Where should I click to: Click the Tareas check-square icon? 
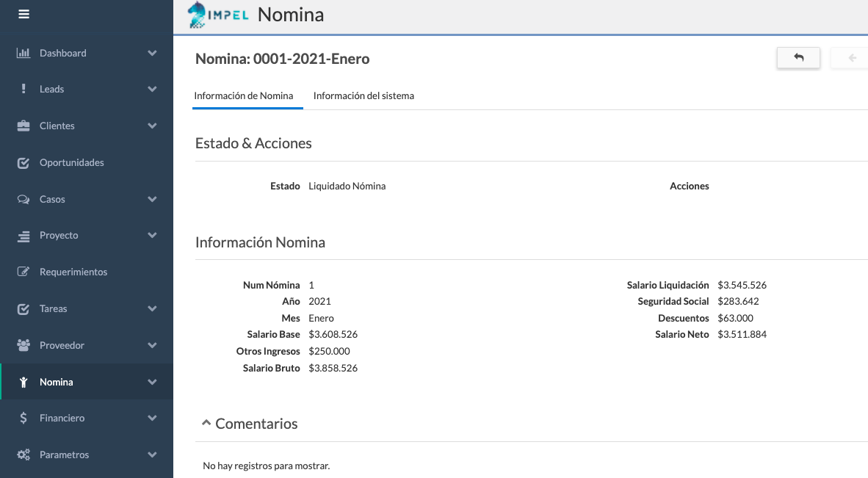tap(23, 308)
